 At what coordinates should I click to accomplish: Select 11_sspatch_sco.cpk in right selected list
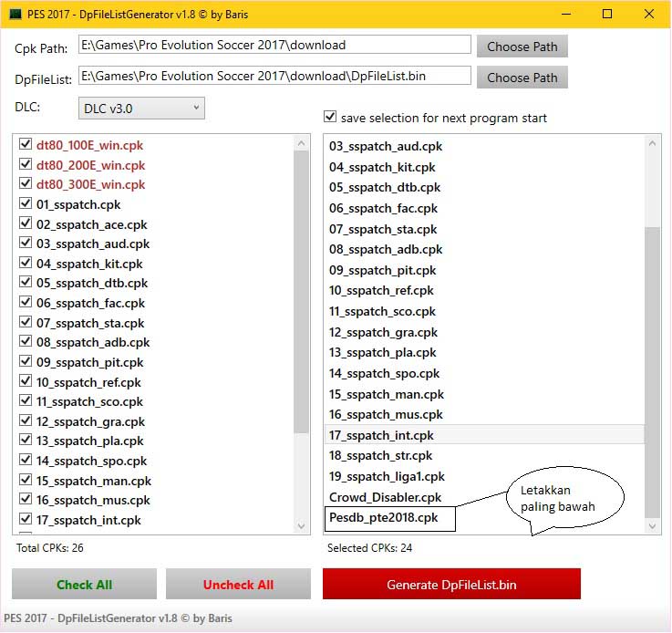(484, 311)
